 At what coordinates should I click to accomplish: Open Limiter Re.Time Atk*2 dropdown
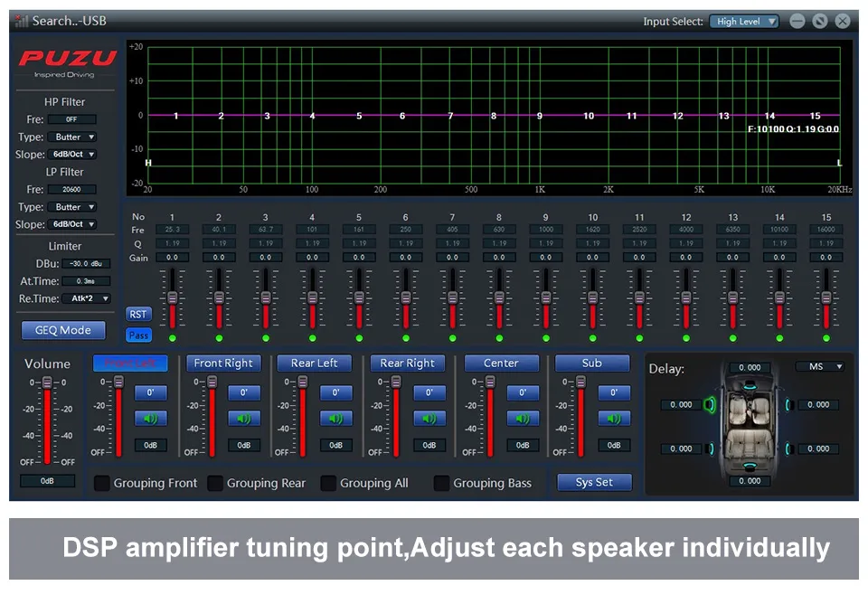(x=87, y=298)
